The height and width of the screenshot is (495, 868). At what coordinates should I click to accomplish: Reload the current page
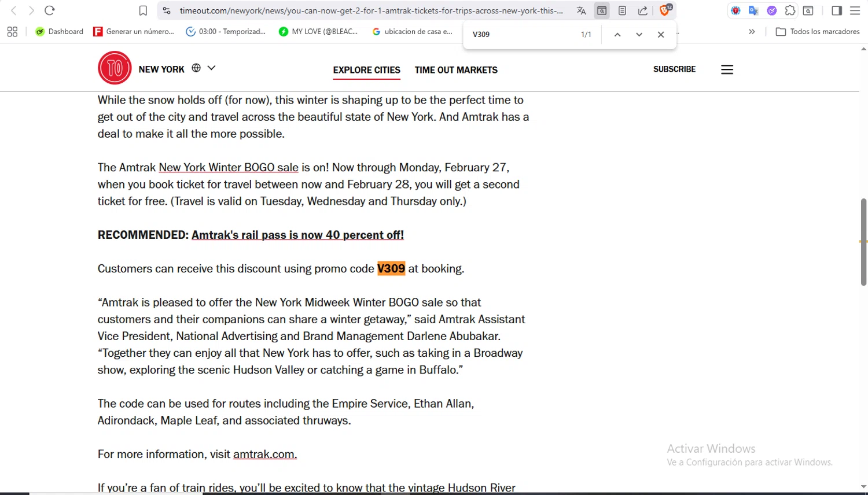(x=50, y=10)
